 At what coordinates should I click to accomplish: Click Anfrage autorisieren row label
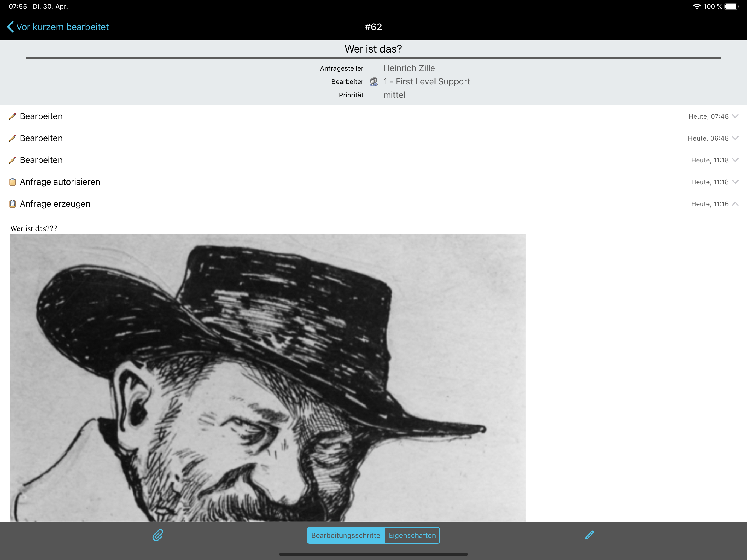[x=60, y=182]
